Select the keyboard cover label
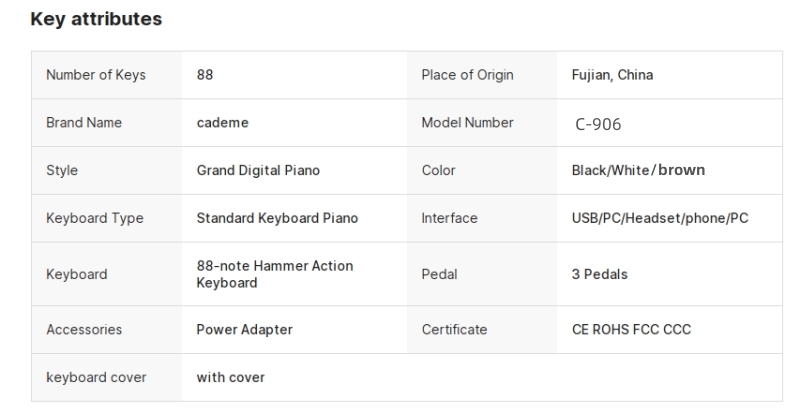Viewport: 800px width, 413px height. tap(96, 378)
